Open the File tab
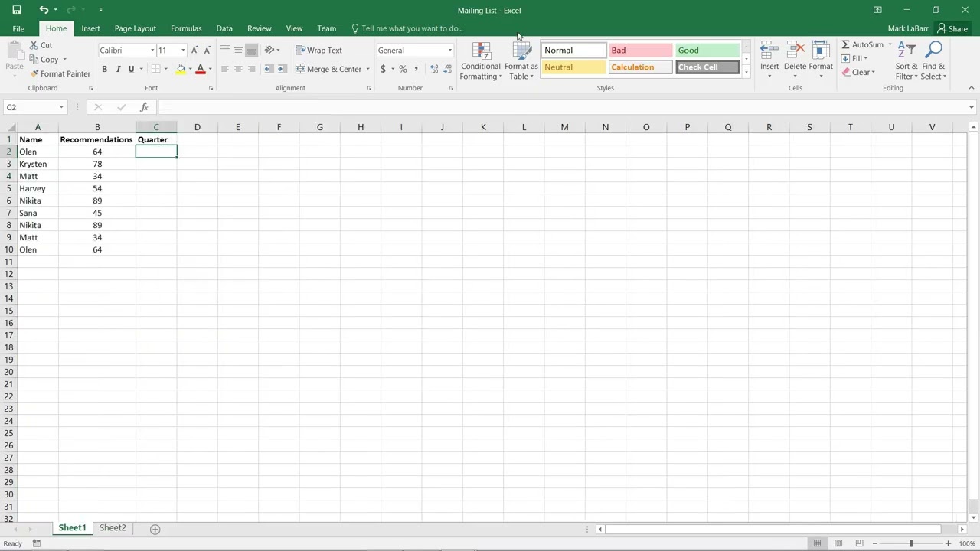 [18, 28]
